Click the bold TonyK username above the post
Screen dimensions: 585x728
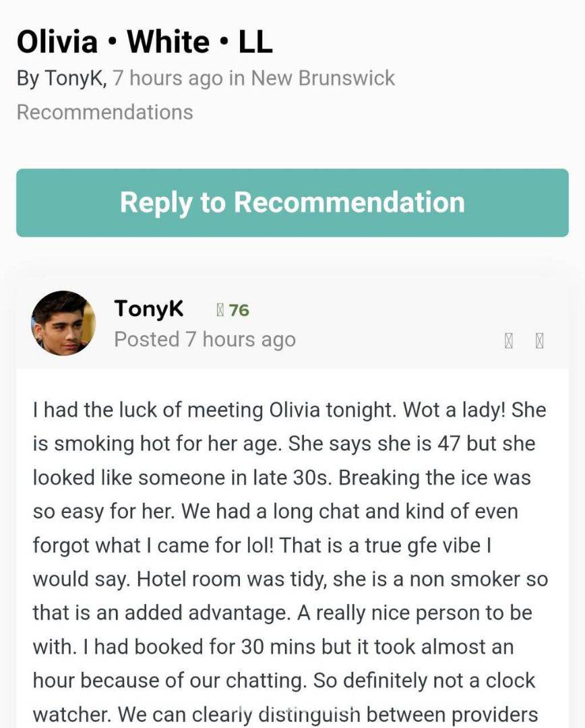pos(148,309)
